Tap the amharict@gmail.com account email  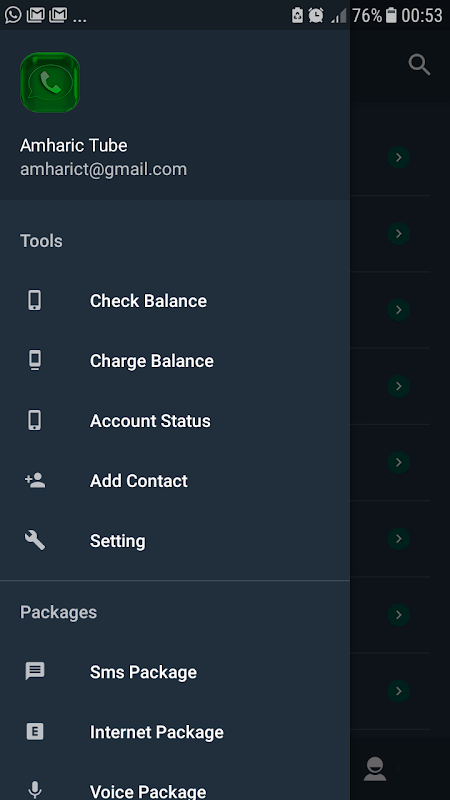pos(104,169)
